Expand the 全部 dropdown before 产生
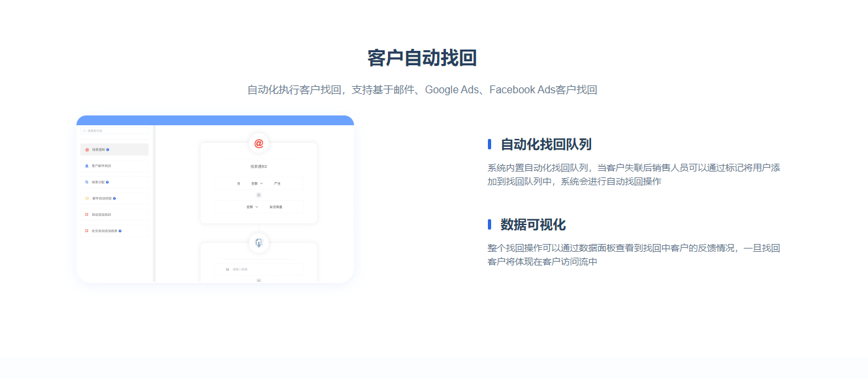Image resolution: width=868 pixels, height=379 pixels. point(257,183)
